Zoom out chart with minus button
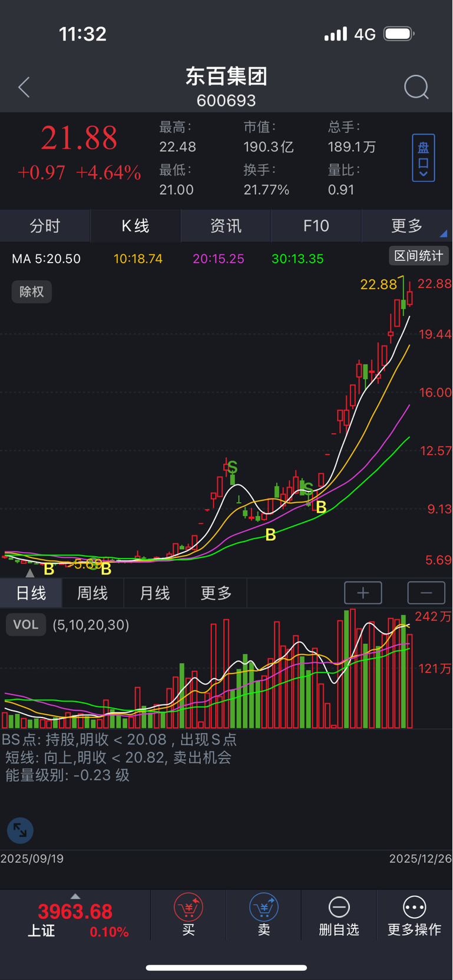 coord(426,593)
